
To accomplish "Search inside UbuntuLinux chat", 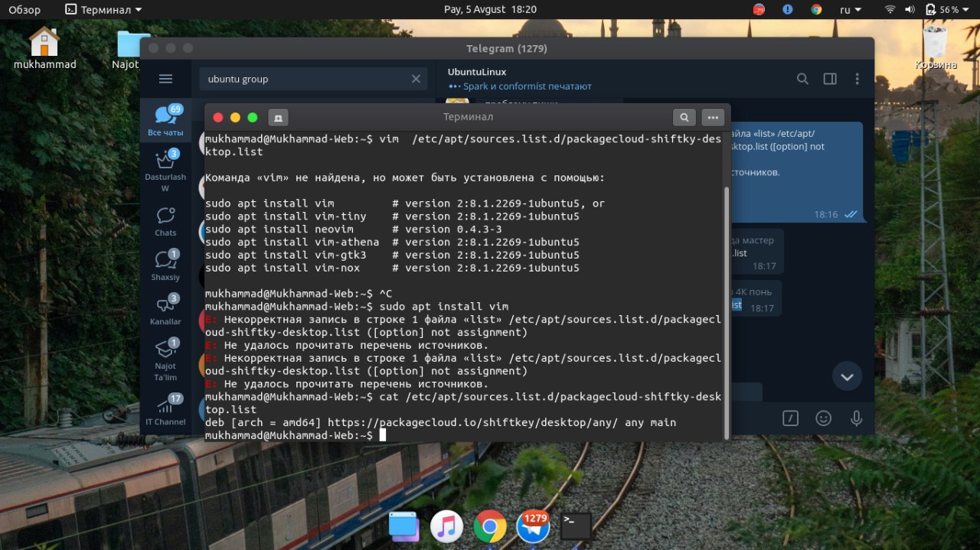I will [802, 79].
